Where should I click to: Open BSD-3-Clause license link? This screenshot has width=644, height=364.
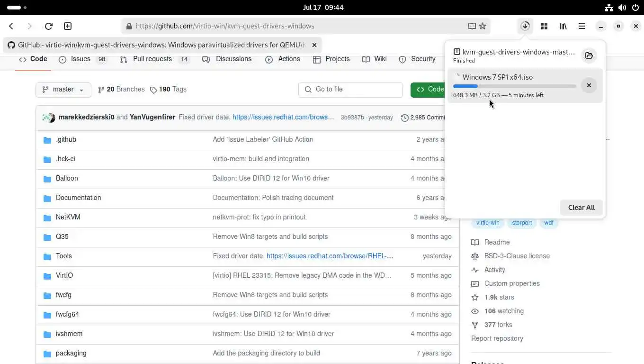click(510, 256)
